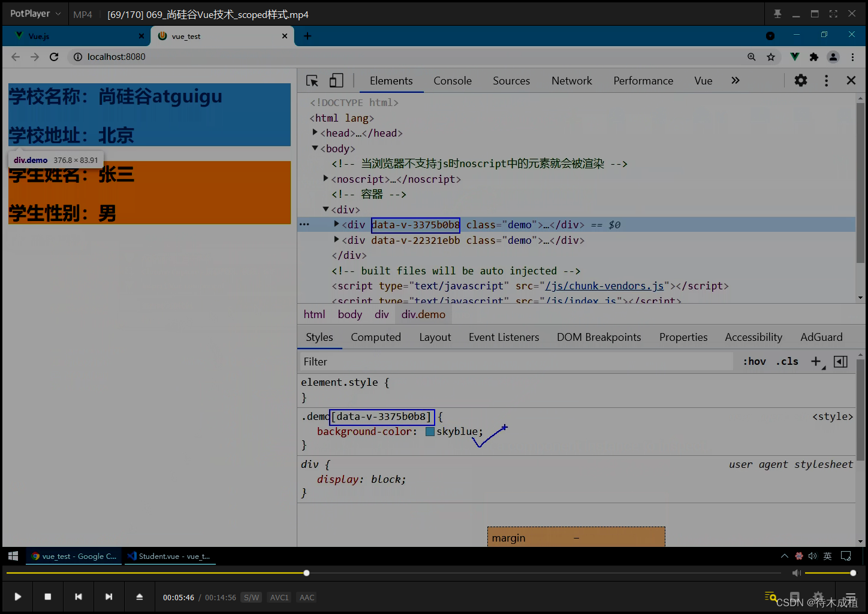Toggle the :hov element state panel
This screenshot has width=868, height=614.
coord(755,361)
